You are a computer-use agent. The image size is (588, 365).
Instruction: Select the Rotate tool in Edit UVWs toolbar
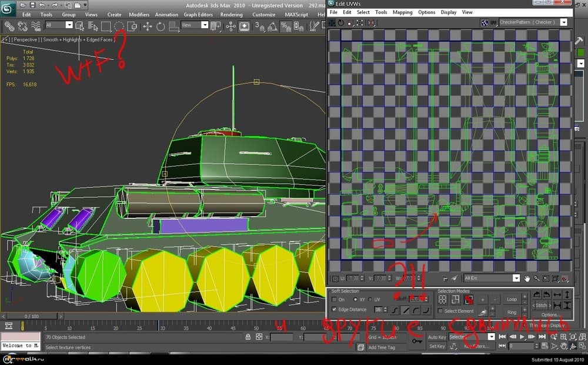341,22
